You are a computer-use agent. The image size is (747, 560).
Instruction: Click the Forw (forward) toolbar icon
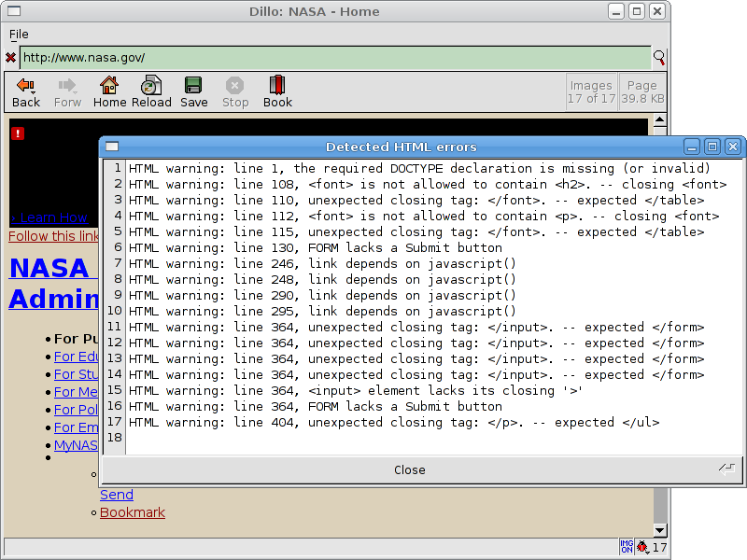point(67,92)
